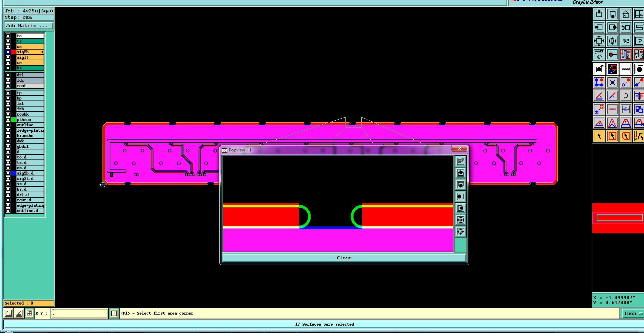644x333 pixels.
Task: Return to previous view with the undo-zoom icon
Action: [626, 27]
